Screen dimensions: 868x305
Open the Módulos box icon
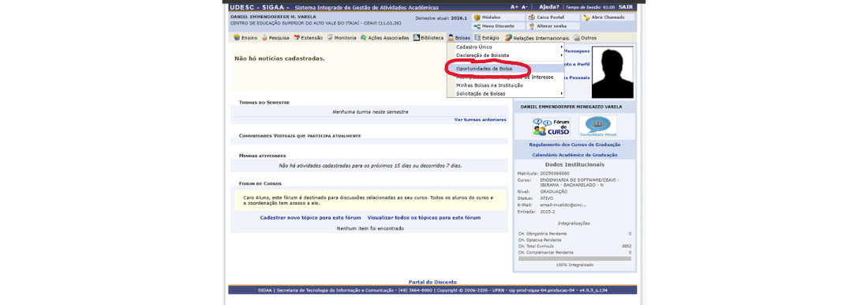pyautogui.click(x=477, y=17)
